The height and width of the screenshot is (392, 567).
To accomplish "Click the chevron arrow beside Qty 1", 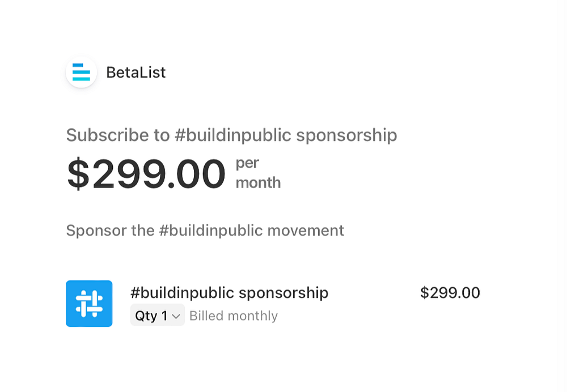I will (176, 317).
